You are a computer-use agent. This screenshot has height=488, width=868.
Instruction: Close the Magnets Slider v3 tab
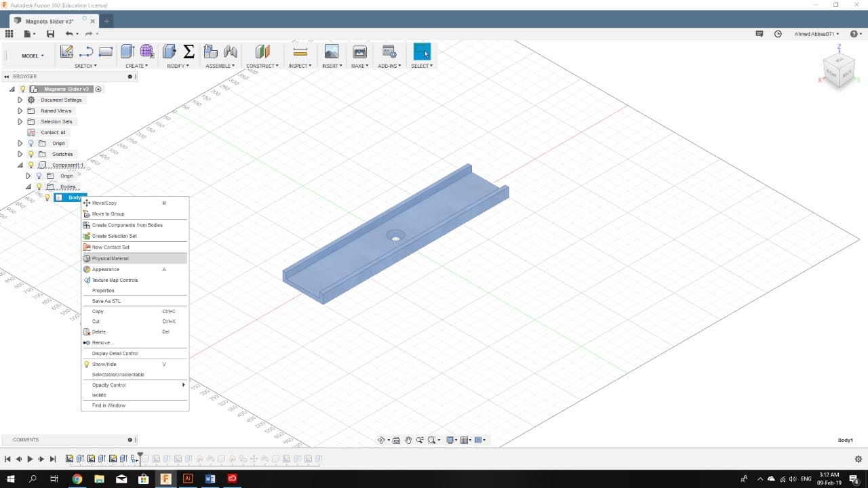[x=93, y=22]
